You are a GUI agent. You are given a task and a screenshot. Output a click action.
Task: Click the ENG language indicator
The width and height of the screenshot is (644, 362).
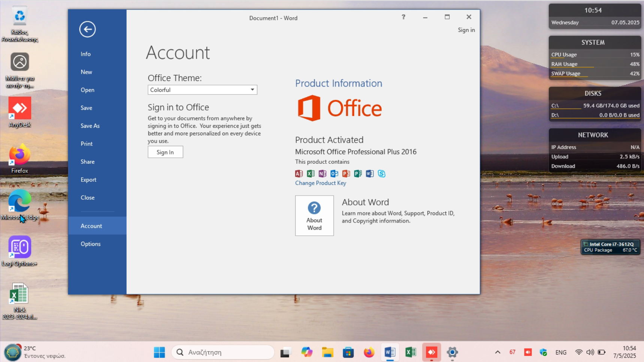[x=561, y=352]
